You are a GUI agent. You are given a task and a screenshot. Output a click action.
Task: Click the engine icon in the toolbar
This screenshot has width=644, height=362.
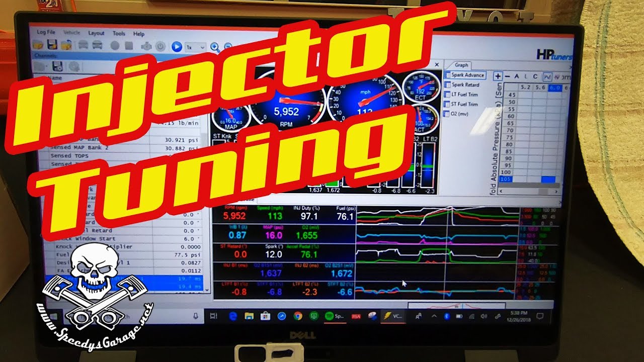coord(146,46)
